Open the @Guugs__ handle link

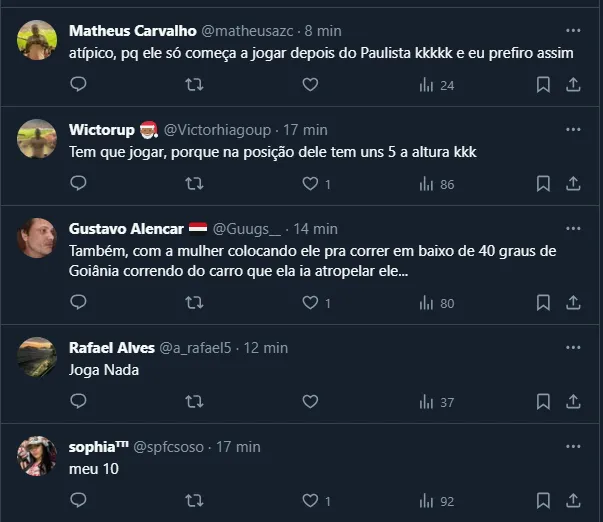pos(247,229)
